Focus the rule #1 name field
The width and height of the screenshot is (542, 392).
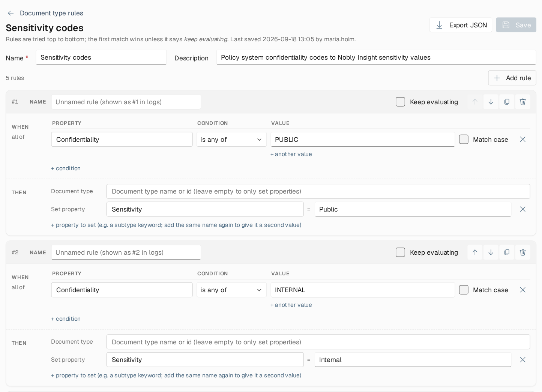(126, 102)
